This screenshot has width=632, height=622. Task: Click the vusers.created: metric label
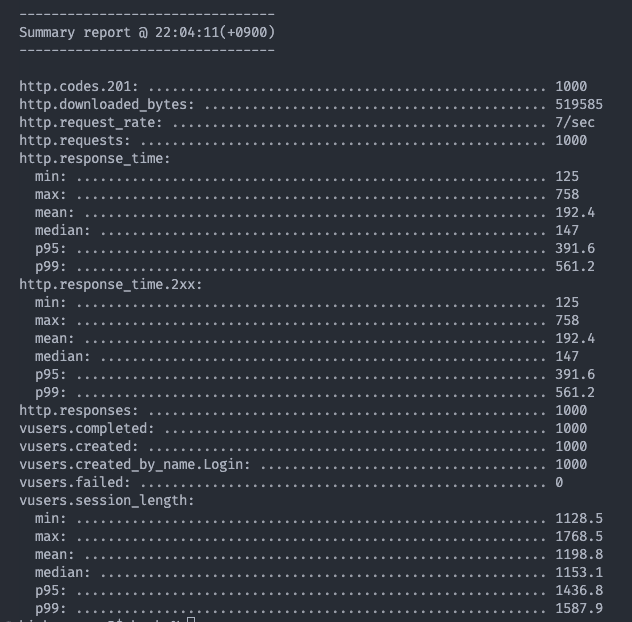[79, 446]
